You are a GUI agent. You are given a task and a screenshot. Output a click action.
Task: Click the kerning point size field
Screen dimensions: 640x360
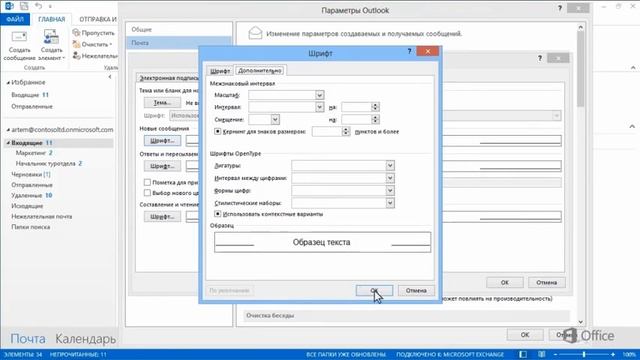[327, 131]
